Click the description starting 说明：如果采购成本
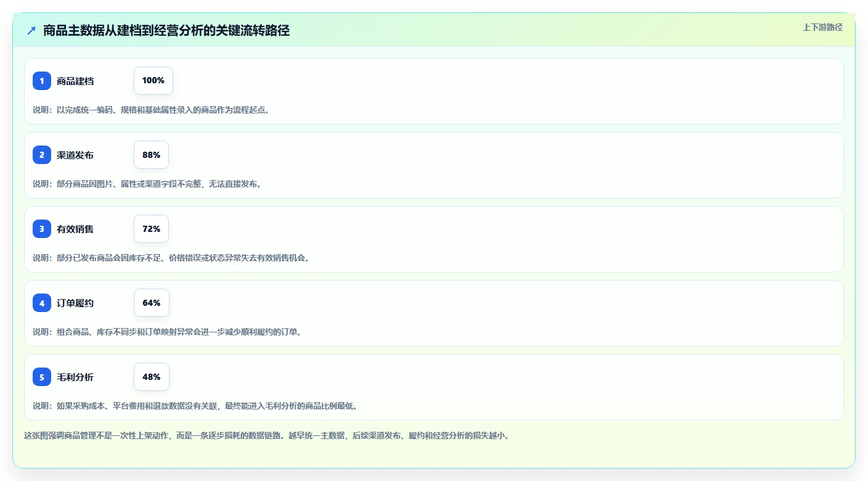Viewport: 868px width, 481px height. click(195, 406)
